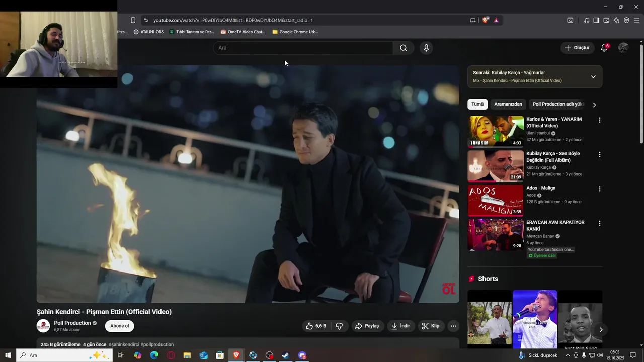Open Brave hamburger main menu
The height and width of the screenshot is (362, 644).
pos(636,20)
